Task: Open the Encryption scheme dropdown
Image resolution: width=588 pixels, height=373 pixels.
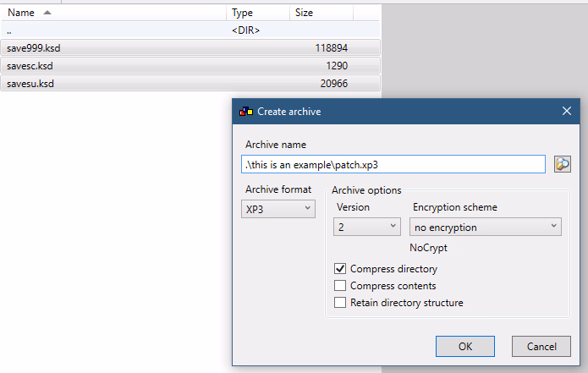Action: [x=486, y=227]
